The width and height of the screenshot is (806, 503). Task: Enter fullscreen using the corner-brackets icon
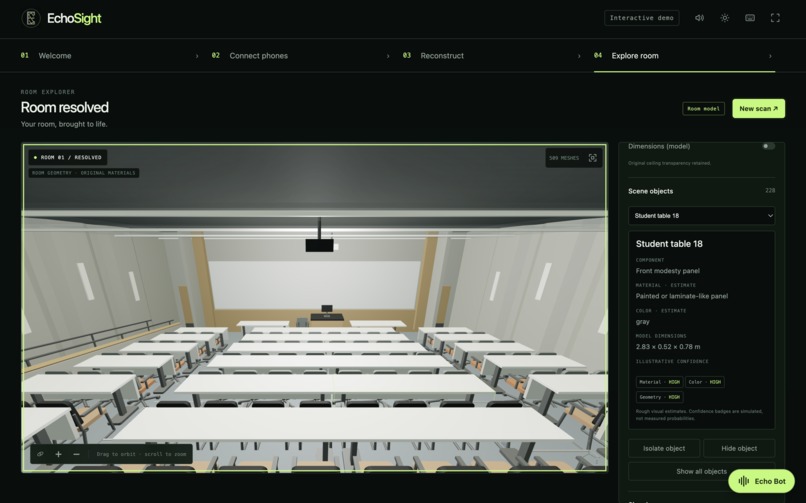coord(775,18)
